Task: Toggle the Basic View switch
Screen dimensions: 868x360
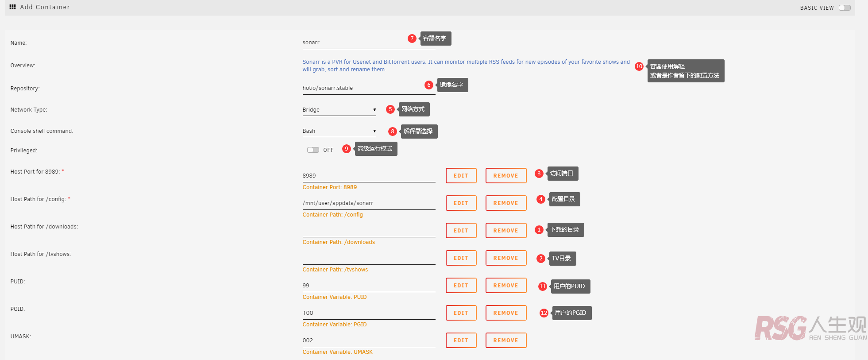Action: coord(845,8)
